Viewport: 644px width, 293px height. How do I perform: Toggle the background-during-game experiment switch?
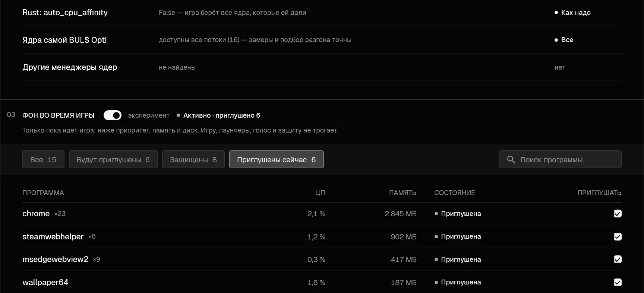pyautogui.click(x=113, y=115)
